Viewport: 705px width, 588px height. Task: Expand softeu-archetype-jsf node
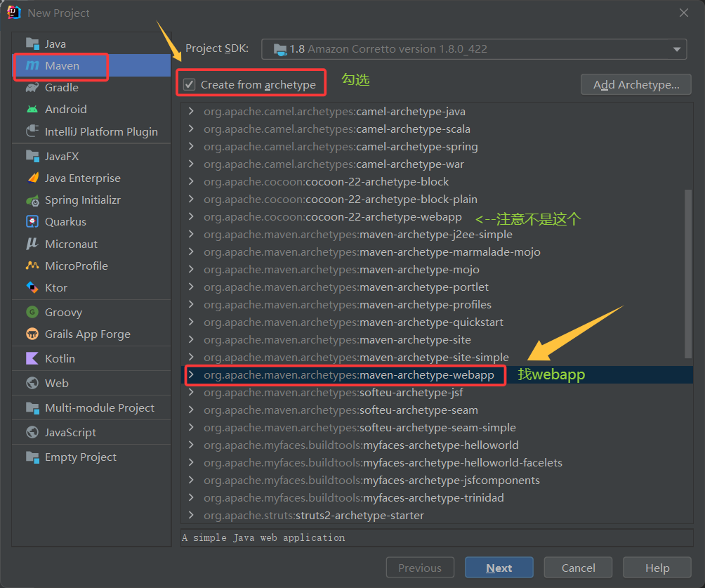coord(191,392)
